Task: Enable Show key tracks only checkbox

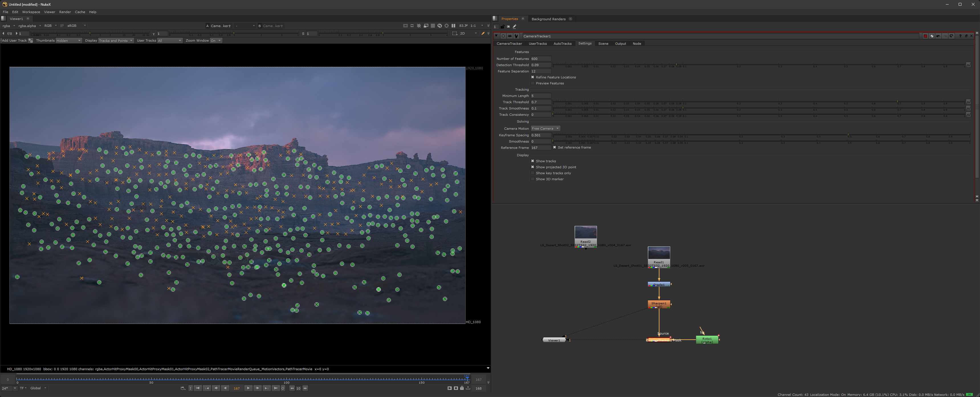Action: [x=533, y=173]
